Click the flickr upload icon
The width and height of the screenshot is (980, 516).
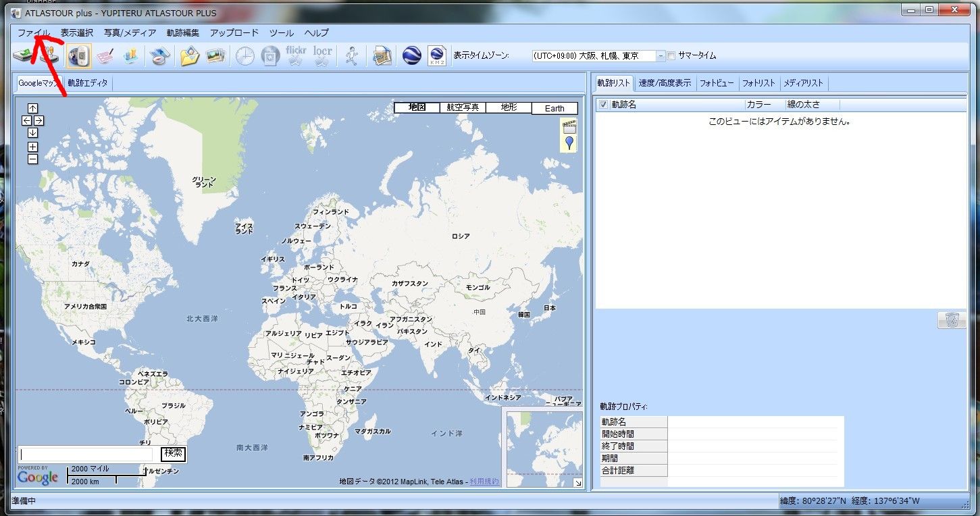pyautogui.click(x=296, y=56)
